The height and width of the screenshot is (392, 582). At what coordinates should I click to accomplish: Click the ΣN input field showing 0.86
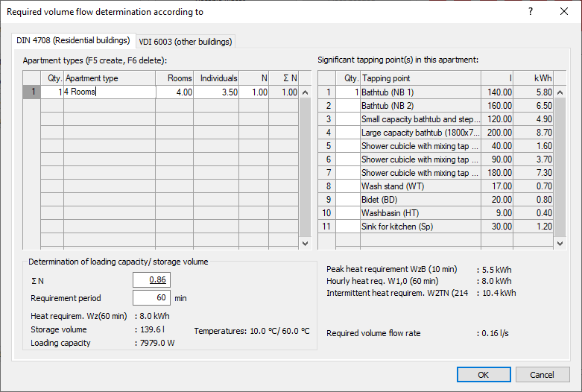tap(151, 280)
